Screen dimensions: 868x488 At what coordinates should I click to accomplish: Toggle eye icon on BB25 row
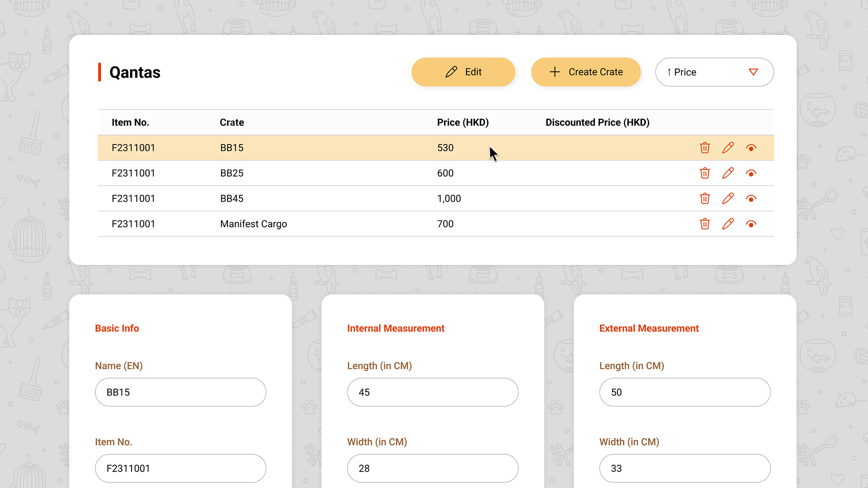point(751,173)
